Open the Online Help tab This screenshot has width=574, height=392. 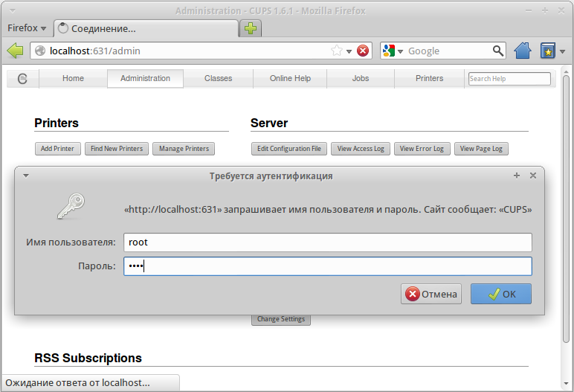coord(290,78)
